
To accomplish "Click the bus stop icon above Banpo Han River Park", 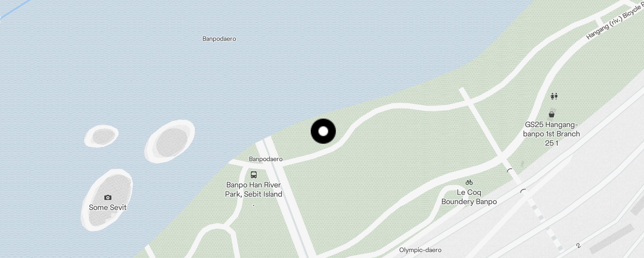I will 254,175.
